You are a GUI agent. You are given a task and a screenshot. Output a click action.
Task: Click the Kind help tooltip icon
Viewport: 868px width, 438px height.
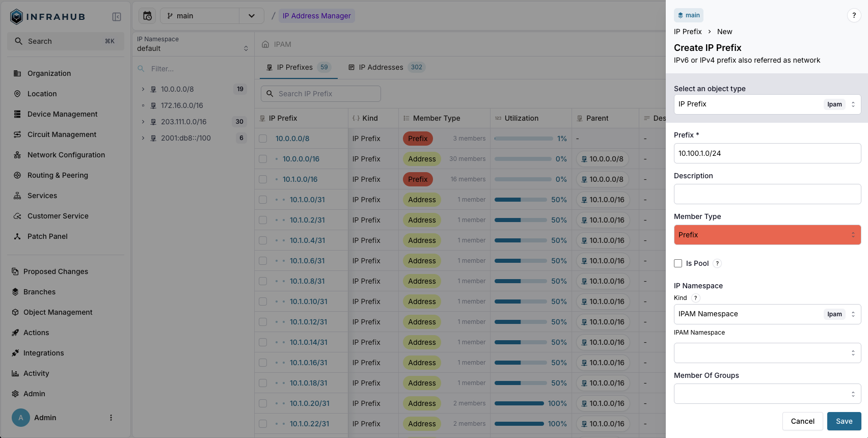(x=695, y=298)
